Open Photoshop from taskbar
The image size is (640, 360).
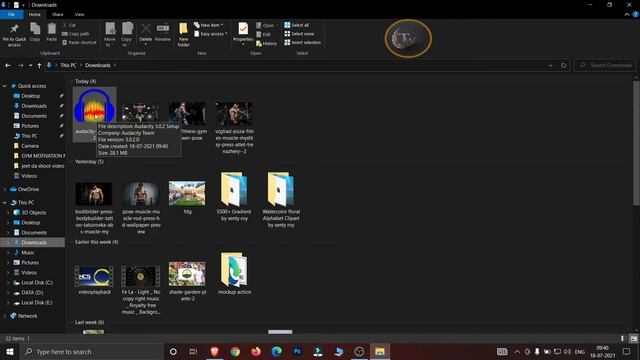[297, 351]
